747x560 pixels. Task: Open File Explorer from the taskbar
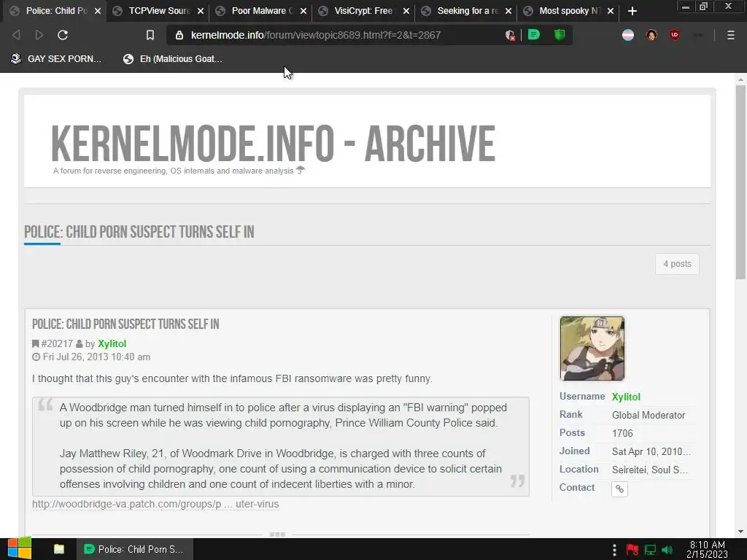59,549
